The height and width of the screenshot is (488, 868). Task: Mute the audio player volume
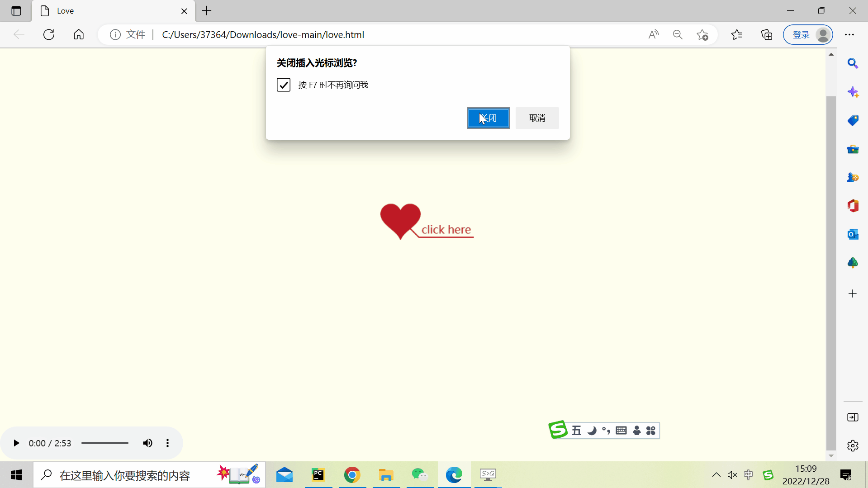147,443
